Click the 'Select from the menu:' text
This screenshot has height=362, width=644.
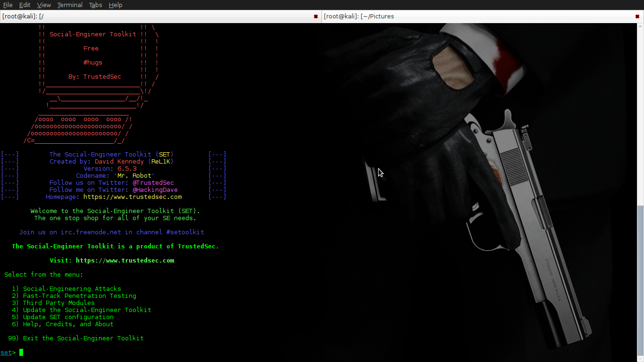click(x=44, y=275)
